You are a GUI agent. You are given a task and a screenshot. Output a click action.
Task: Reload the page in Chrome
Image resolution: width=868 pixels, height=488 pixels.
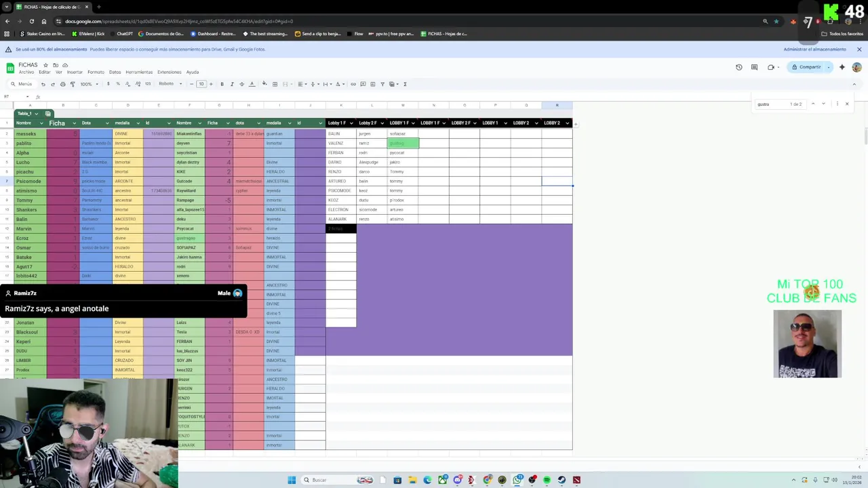point(31,21)
